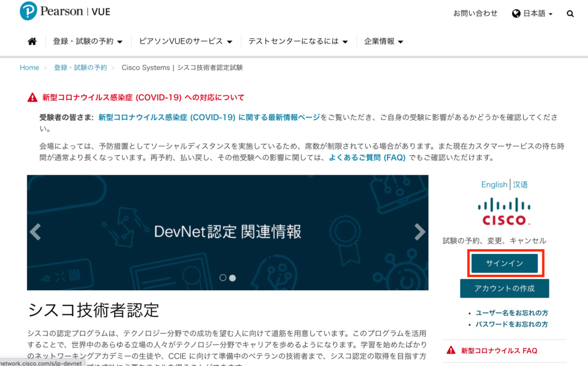Open the COVID-19 最新情報ページ link
Viewport: 588px width, 366px height.
[209, 117]
